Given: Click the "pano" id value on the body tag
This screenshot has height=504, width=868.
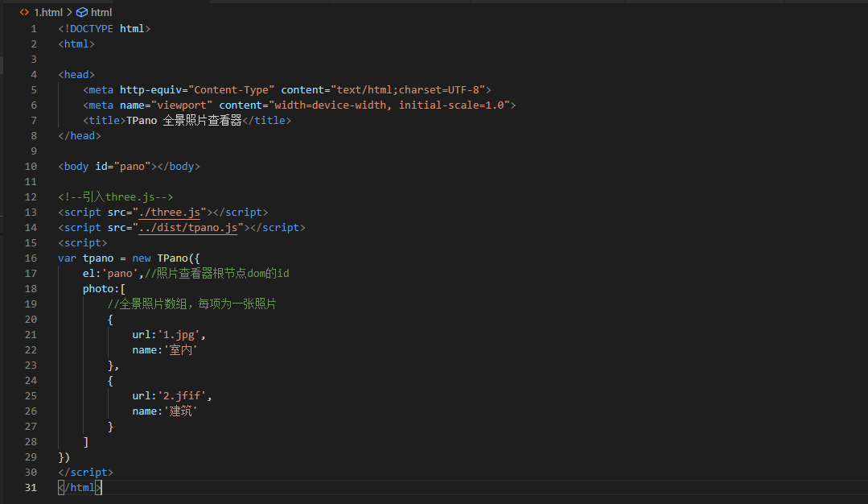Looking at the screenshot, I should coord(132,166).
